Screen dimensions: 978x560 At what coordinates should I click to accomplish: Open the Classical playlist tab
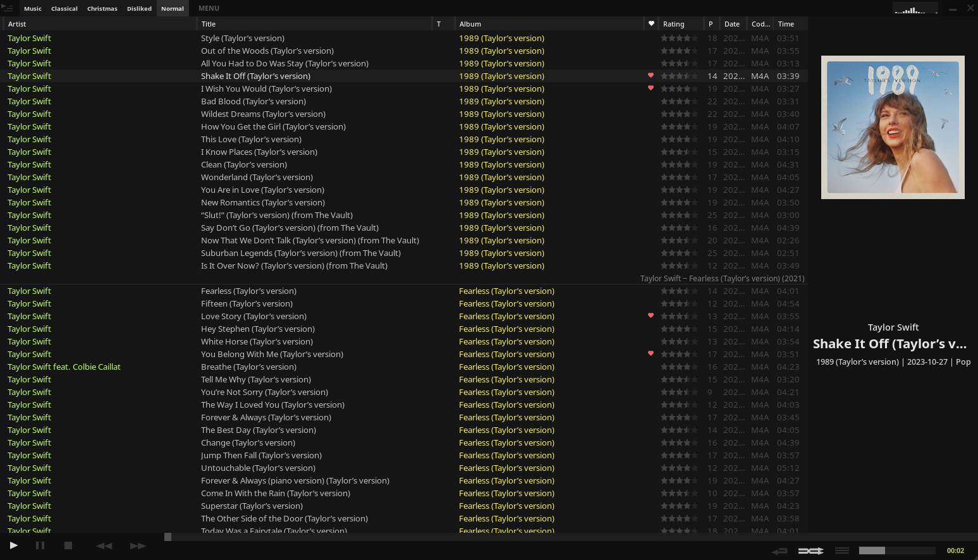click(x=64, y=9)
